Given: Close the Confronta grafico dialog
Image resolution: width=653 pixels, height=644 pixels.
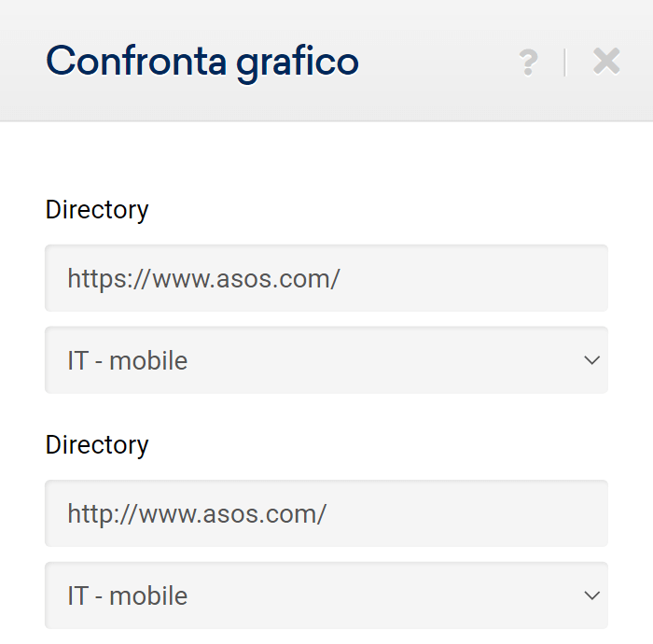Looking at the screenshot, I should click(x=606, y=62).
